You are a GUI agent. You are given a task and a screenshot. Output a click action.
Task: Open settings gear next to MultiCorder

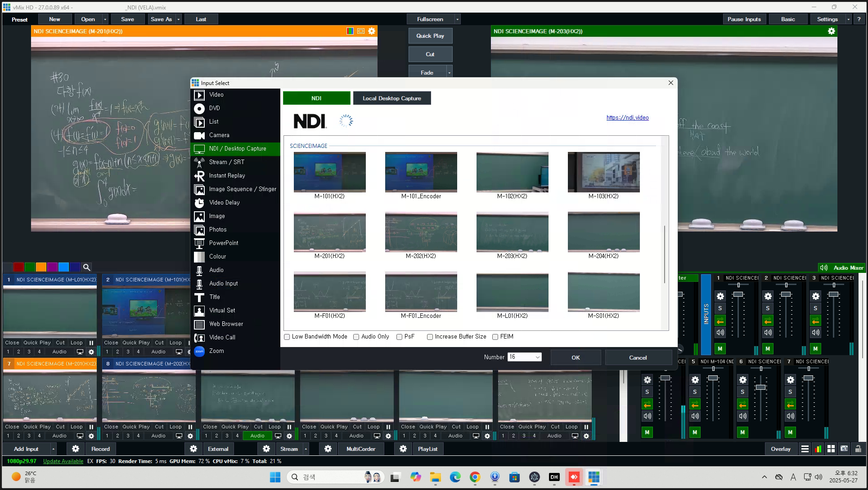(x=328, y=449)
